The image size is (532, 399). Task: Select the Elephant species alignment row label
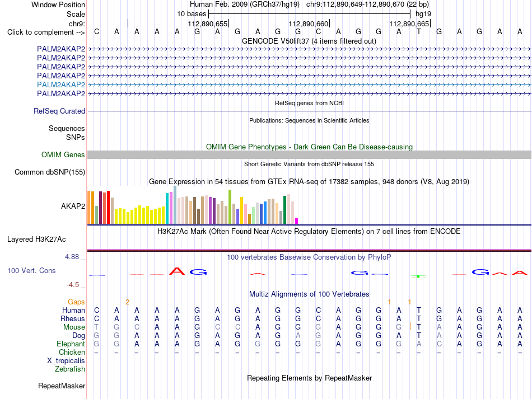[x=71, y=344]
